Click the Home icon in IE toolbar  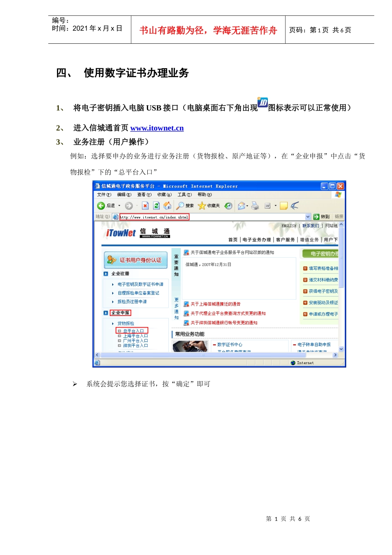coord(168,206)
